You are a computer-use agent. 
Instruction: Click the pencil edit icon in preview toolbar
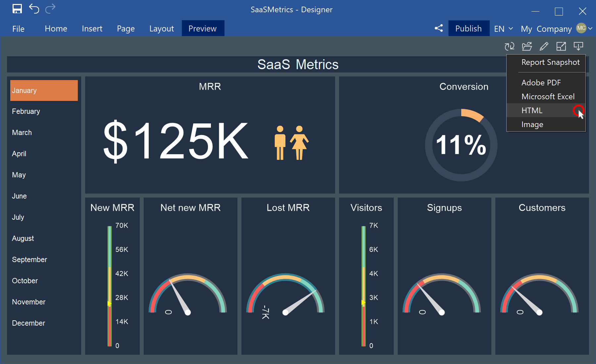tap(544, 46)
